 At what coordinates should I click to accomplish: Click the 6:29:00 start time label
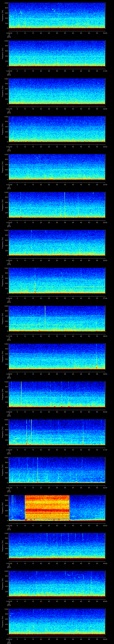9,33
